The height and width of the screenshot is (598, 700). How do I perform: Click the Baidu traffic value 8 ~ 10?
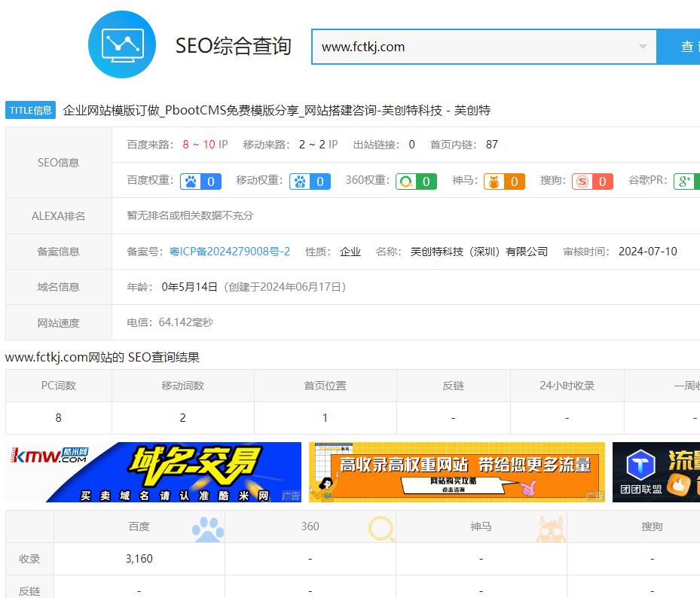pyautogui.click(x=199, y=145)
